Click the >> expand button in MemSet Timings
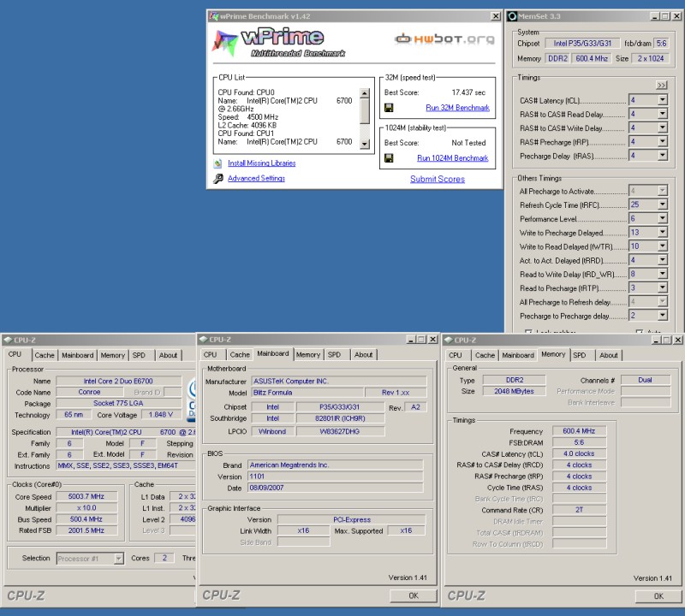The width and height of the screenshot is (685, 616). click(661, 86)
